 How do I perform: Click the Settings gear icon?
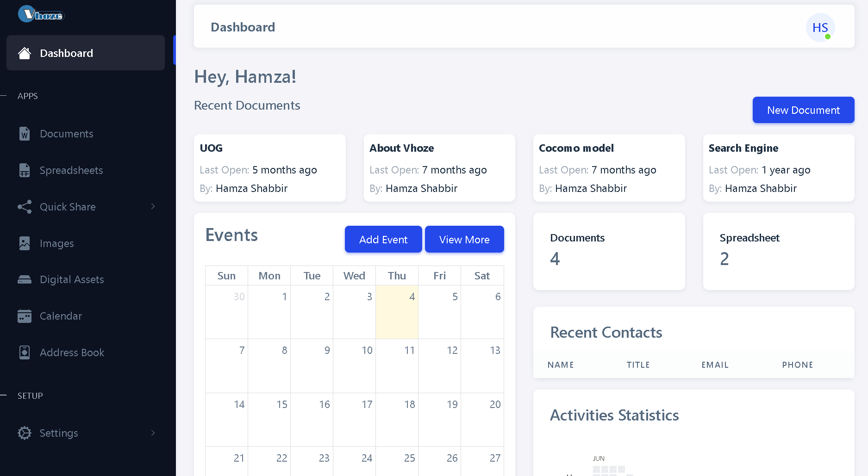coord(25,433)
